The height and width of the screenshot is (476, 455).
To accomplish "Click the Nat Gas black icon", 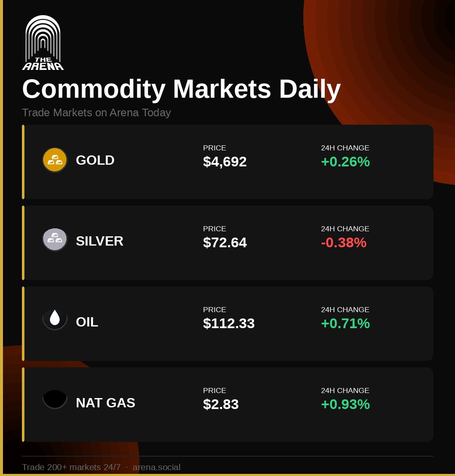I will (x=55, y=399).
